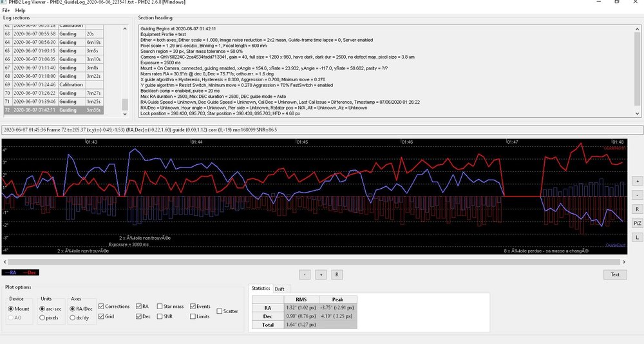
Task: Click vertical zoom in plus button
Action: [x=637, y=181]
